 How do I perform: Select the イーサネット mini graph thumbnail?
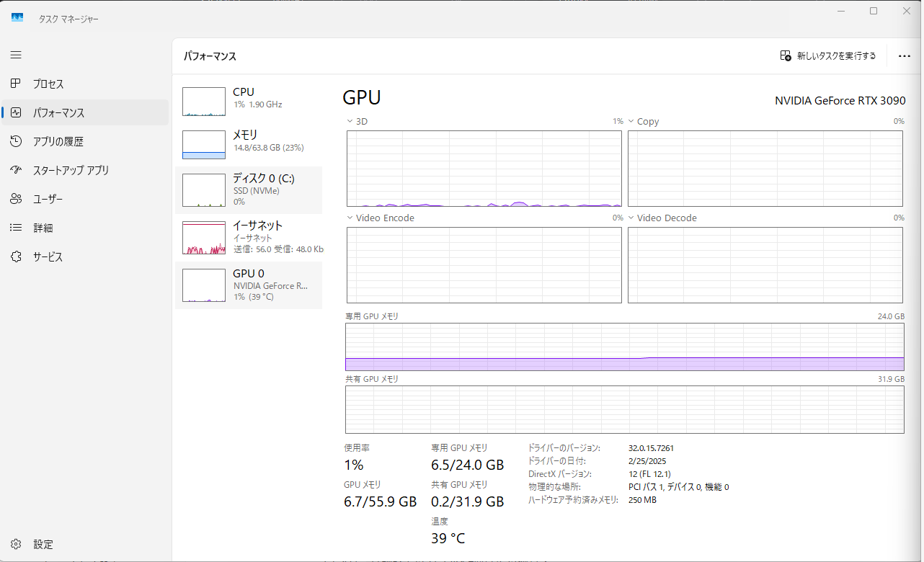coord(204,238)
